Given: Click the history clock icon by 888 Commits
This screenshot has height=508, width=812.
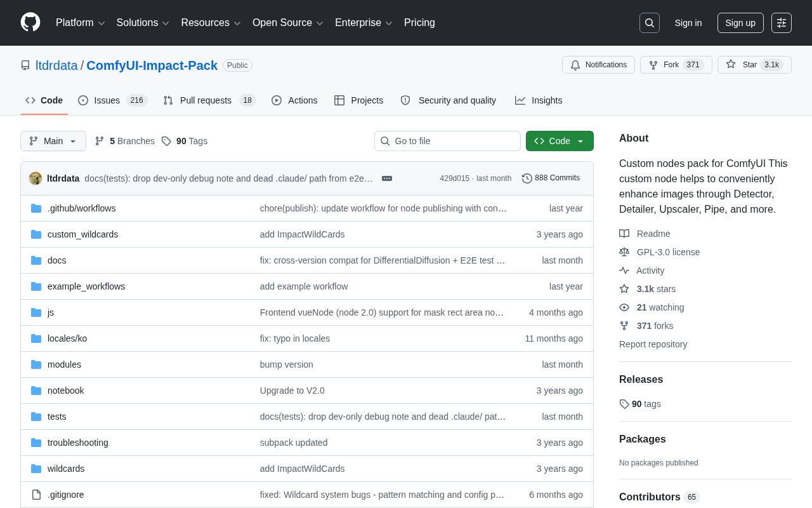Looking at the screenshot, I should [527, 178].
